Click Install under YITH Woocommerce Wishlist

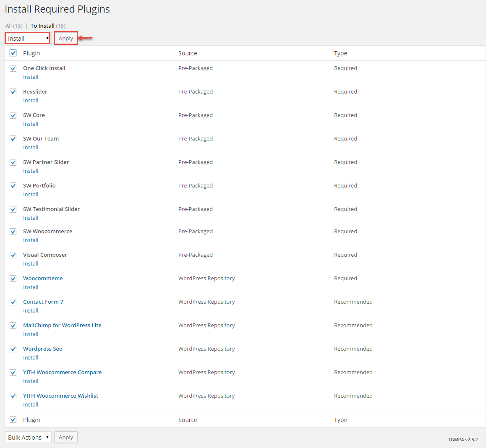pos(31,405)
